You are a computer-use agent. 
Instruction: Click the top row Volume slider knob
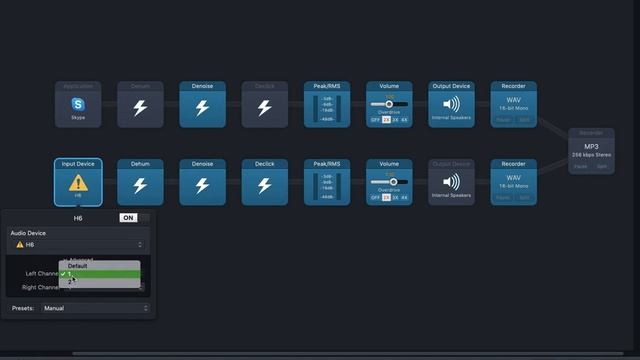389,104
